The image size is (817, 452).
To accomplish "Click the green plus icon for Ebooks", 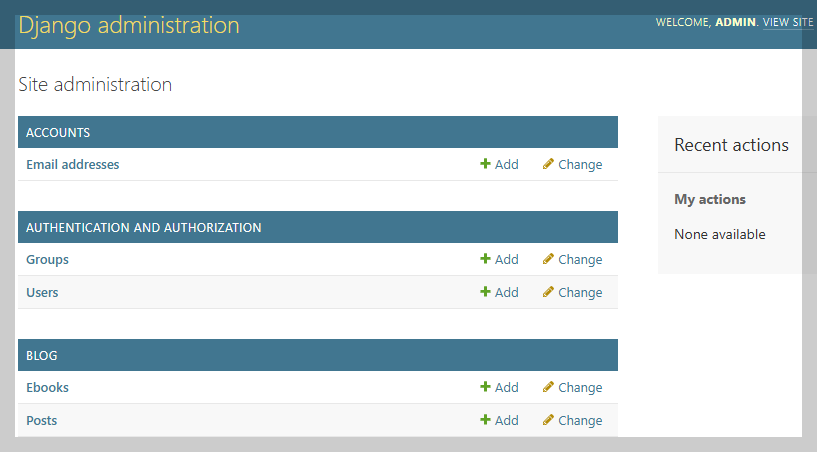I will (485, 386).
